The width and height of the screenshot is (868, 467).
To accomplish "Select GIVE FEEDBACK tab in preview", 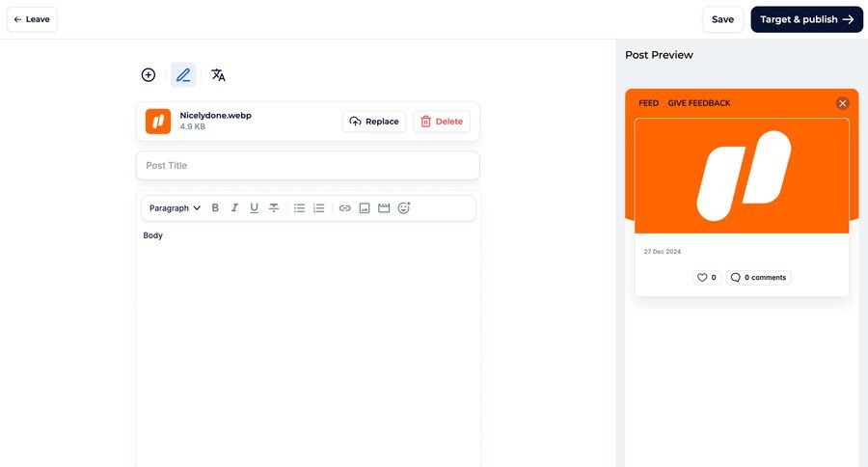I will (x=699, y=103).
